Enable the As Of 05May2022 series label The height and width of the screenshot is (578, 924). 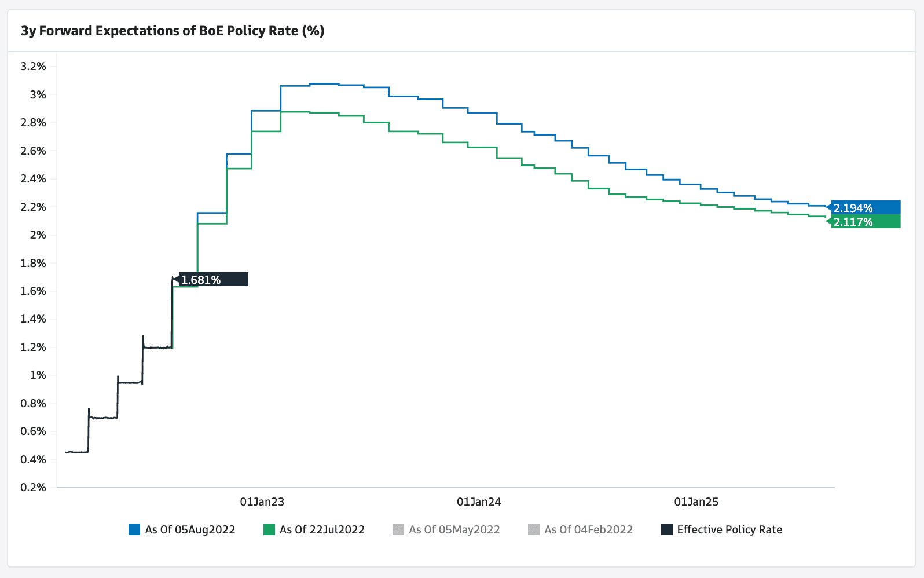click(454, 529)
